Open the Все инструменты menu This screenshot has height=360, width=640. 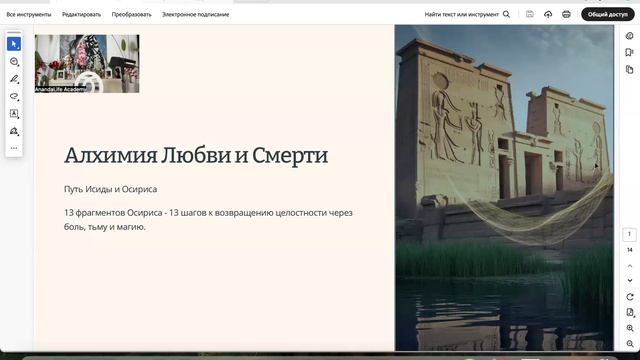tap(29, 14)
